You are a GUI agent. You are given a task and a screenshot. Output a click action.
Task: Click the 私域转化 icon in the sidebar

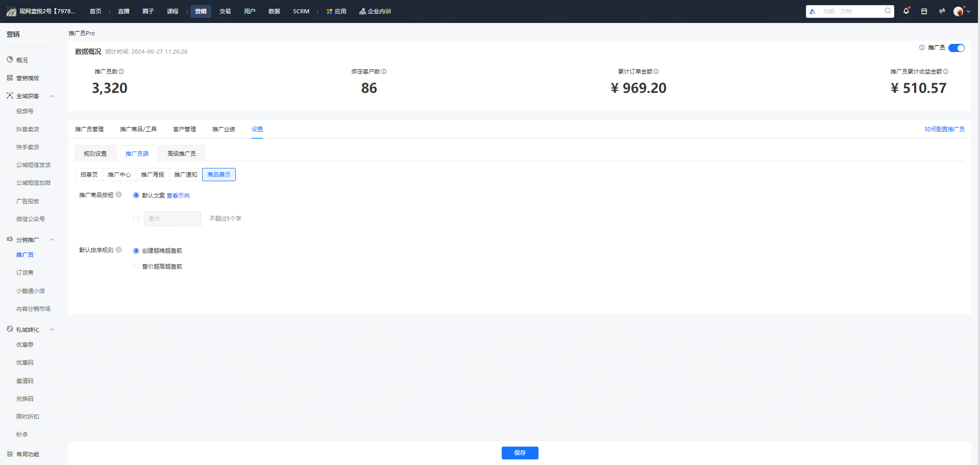(x=10, y=329)
